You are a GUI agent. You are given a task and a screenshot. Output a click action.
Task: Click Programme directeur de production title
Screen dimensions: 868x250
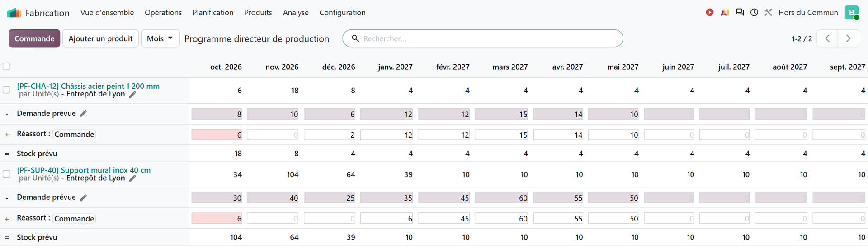coord(257,39)
